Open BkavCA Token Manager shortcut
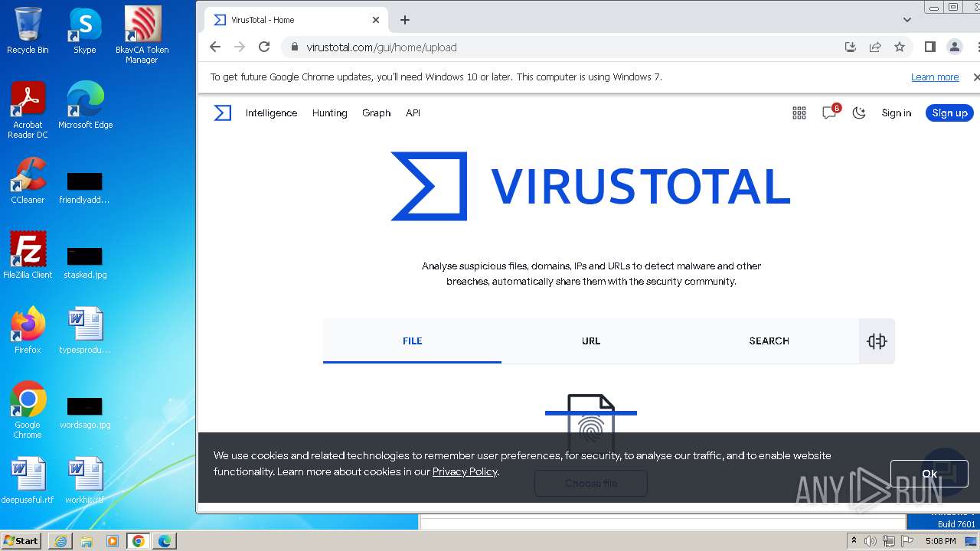The height and width of the screenshot is (551, 980). pos(142,34)
